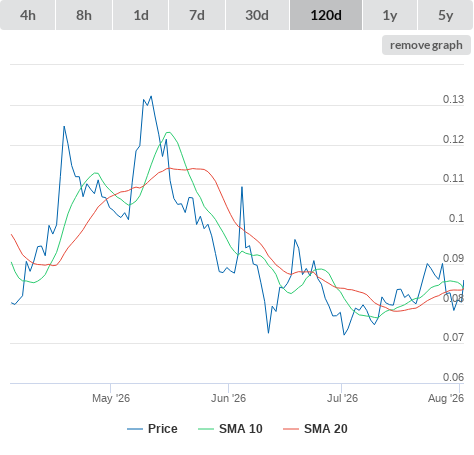474x455 pixels.
Task: Click the 0.13 price axis label
Action: 453,99
